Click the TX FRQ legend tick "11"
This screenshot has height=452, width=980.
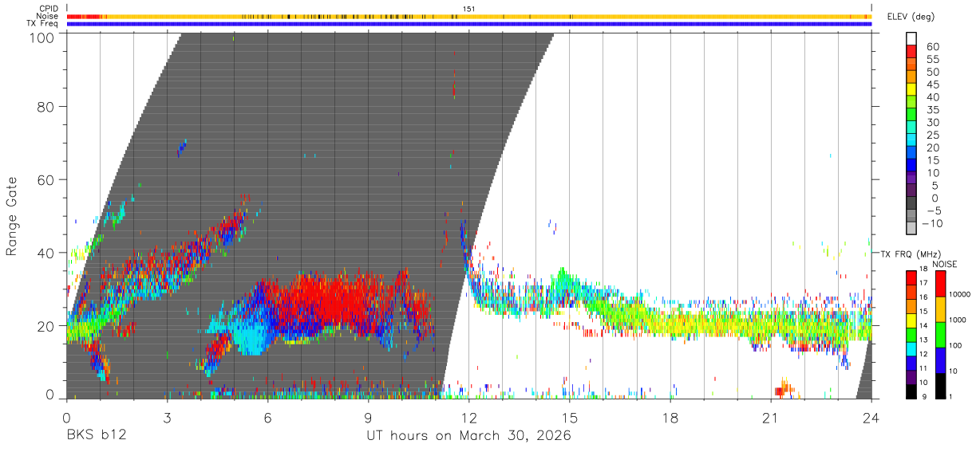click(x=924, y=369)
